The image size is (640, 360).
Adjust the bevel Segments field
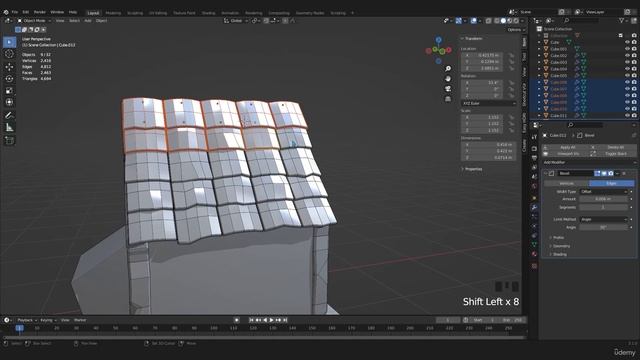603,207
